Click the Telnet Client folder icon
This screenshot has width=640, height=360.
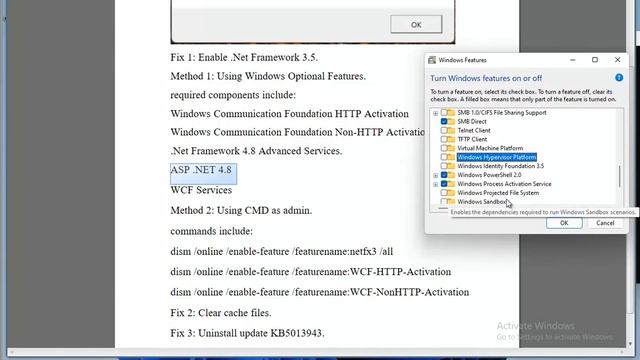pyautogui.click(x=451, y=131)
